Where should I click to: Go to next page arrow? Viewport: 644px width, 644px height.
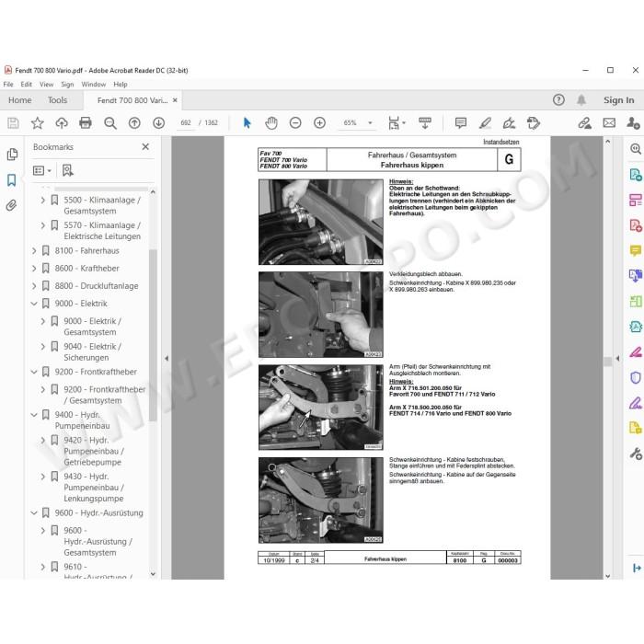pos(158,122)
